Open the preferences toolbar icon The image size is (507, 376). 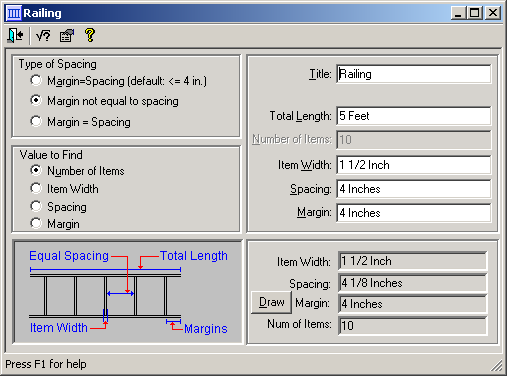pyautogui.click(x=67, y=35)
